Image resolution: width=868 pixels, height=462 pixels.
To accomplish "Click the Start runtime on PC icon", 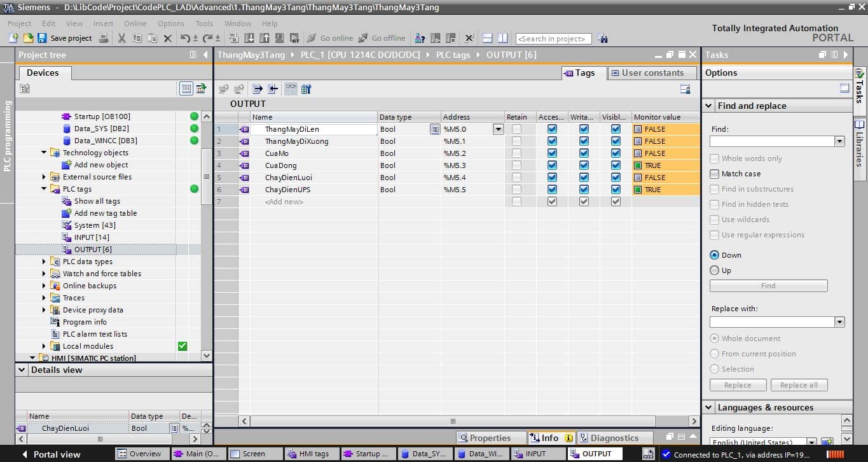I will (295, 38).
